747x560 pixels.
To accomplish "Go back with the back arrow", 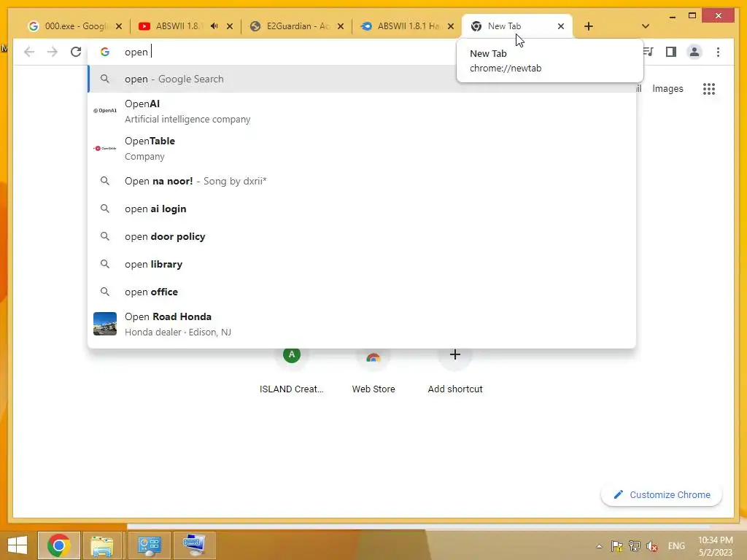I will 29,52.
